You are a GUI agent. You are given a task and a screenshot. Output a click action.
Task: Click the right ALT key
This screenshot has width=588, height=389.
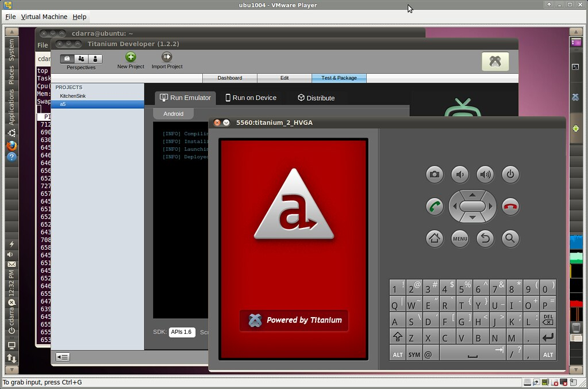coord(548,354)
